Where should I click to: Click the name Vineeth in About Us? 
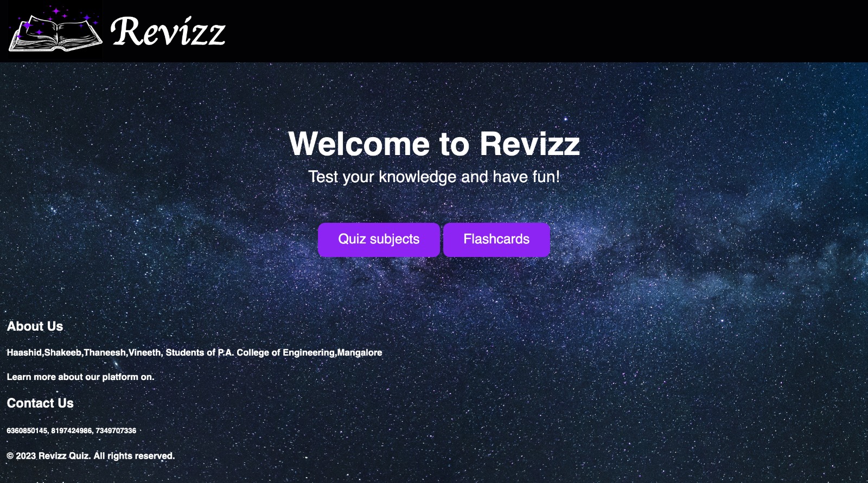click(x=144, y=352)
